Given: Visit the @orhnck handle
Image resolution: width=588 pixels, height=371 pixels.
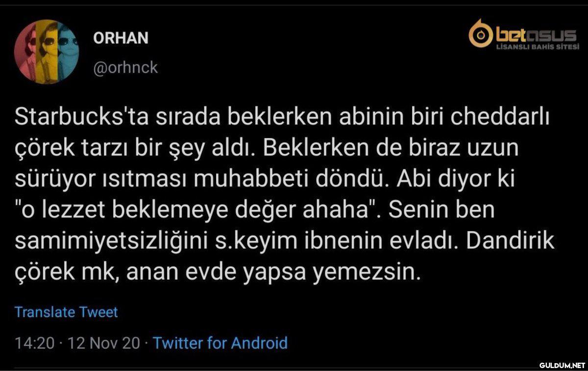Looking at the screenshot, I should click(125, 68).
